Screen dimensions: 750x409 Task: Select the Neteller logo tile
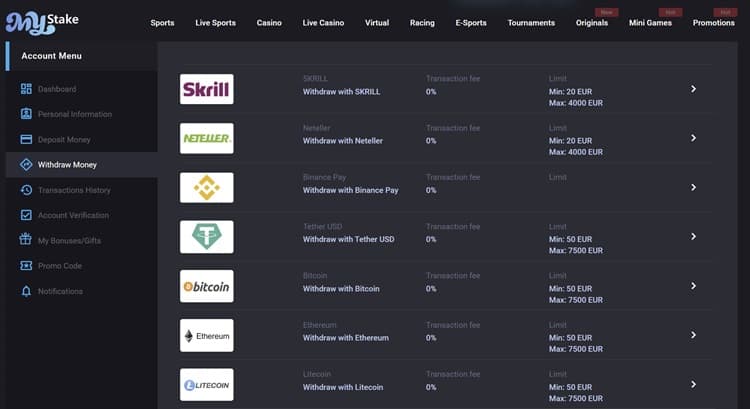[207, 138]
